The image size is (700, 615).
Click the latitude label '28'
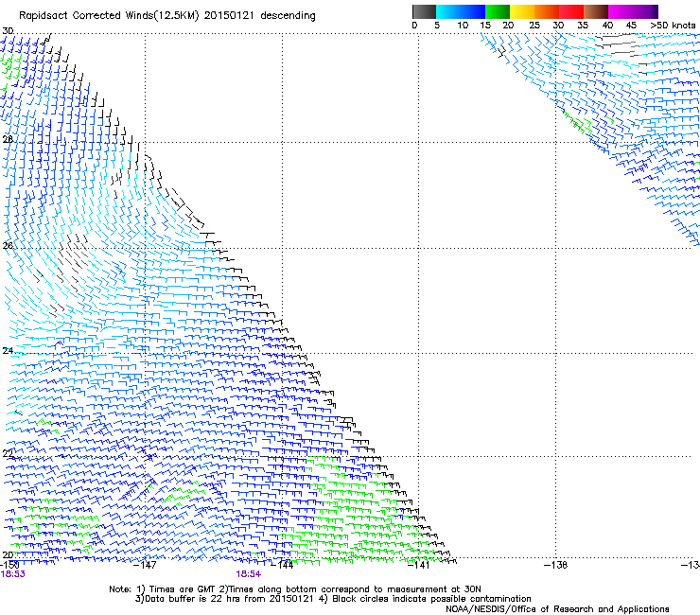point(8,139)
